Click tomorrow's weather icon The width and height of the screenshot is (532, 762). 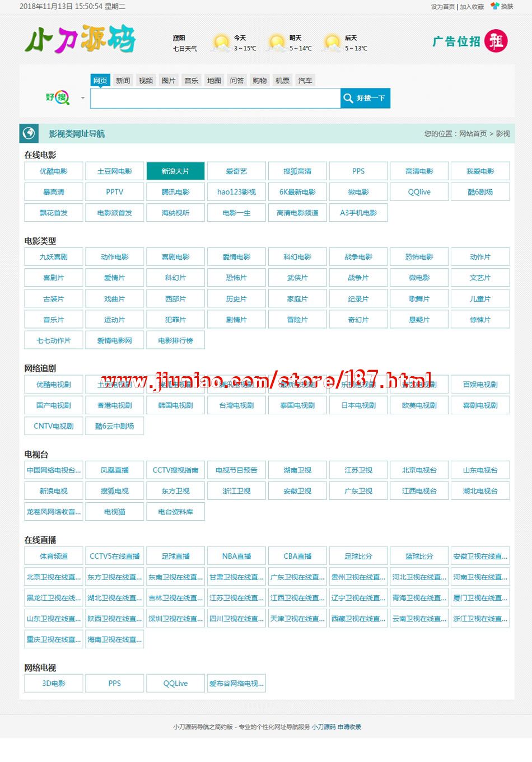[276, 43]
